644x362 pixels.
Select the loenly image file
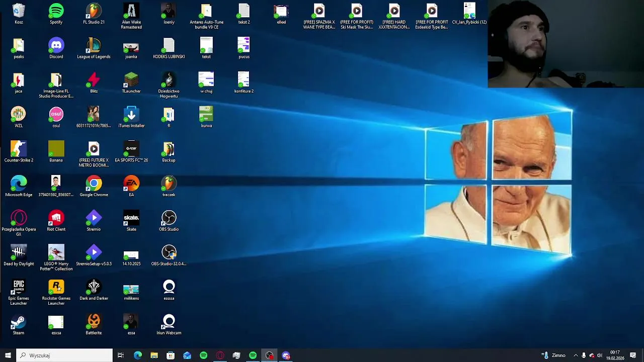[x=169, y=14]
